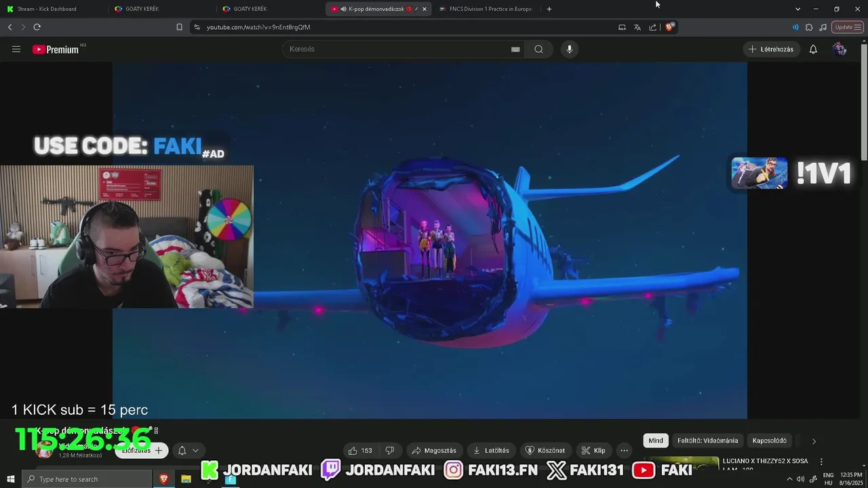
Task: Open a new browser tab
Action: (549, 9)
